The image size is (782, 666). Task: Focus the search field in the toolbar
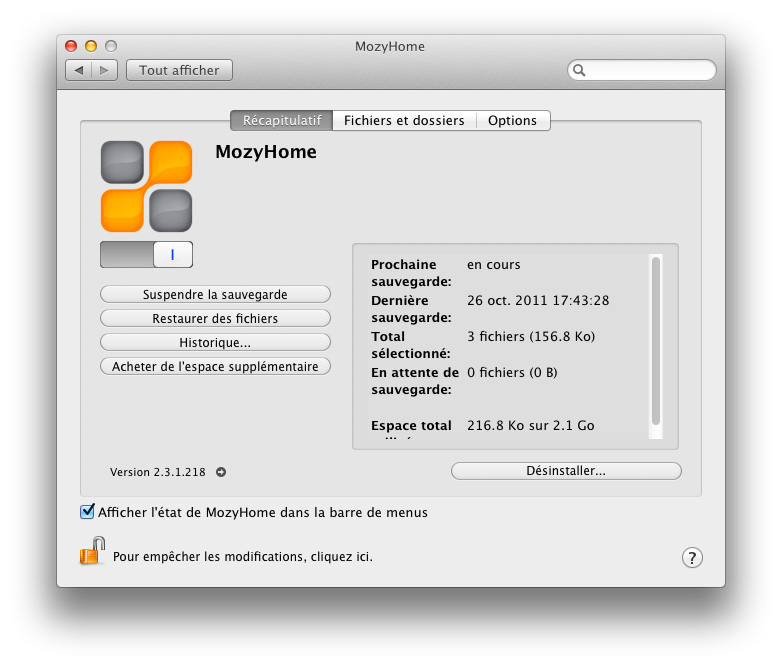[642, 70]
